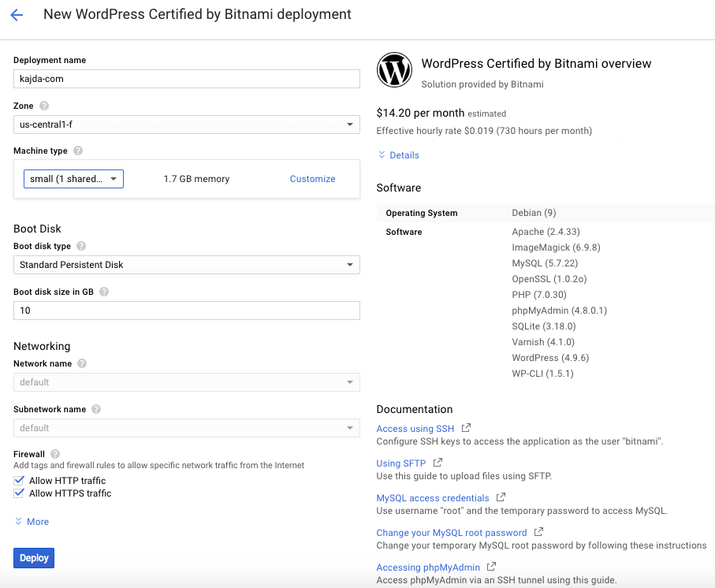Open the Standard Persistent Disk dropdown
715x588 pixels.
(187, 265)
